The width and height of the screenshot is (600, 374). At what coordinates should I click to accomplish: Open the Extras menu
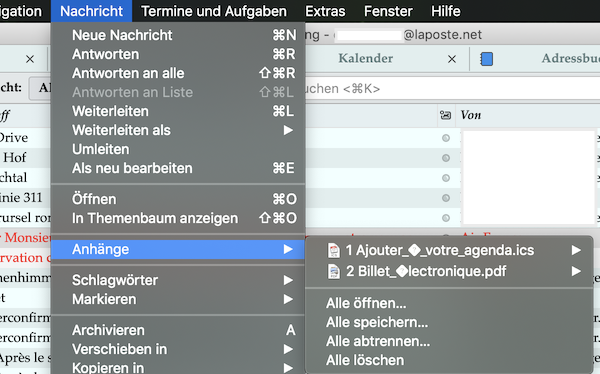325,11
